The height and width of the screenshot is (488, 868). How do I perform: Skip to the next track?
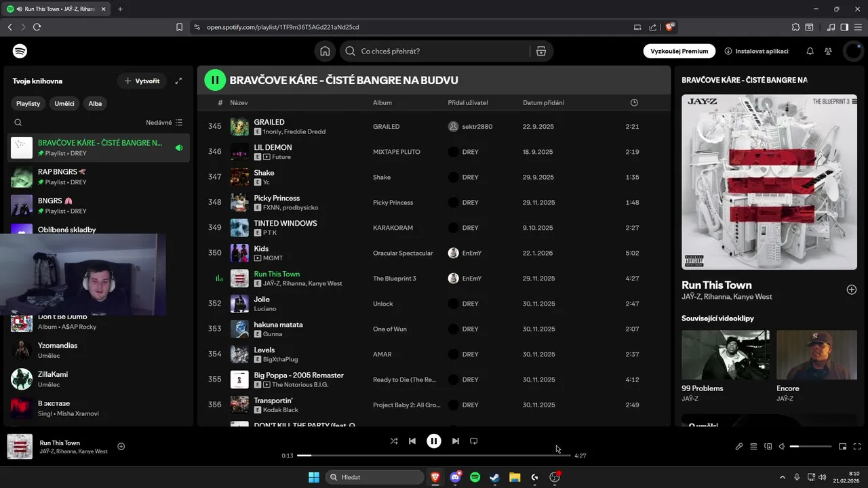pos(456,441)
